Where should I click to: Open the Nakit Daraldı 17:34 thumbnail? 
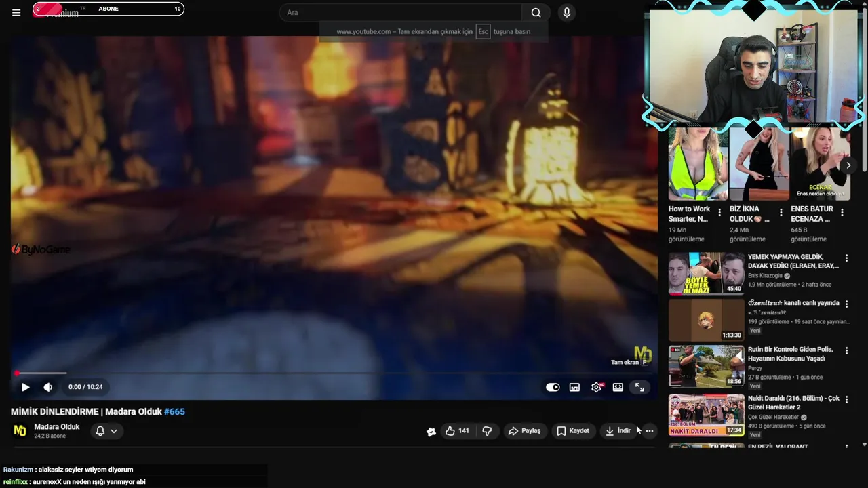coord(706,415)
